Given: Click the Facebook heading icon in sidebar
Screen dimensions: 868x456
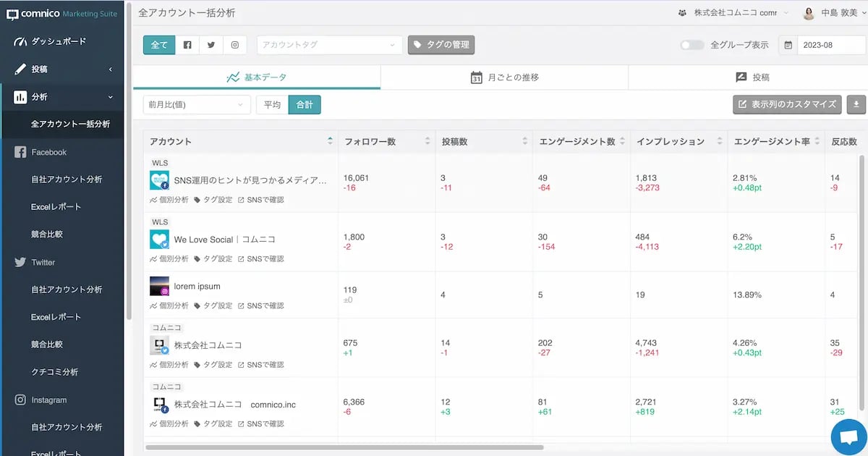Looking at the screenshot, I should click(21, 152).
